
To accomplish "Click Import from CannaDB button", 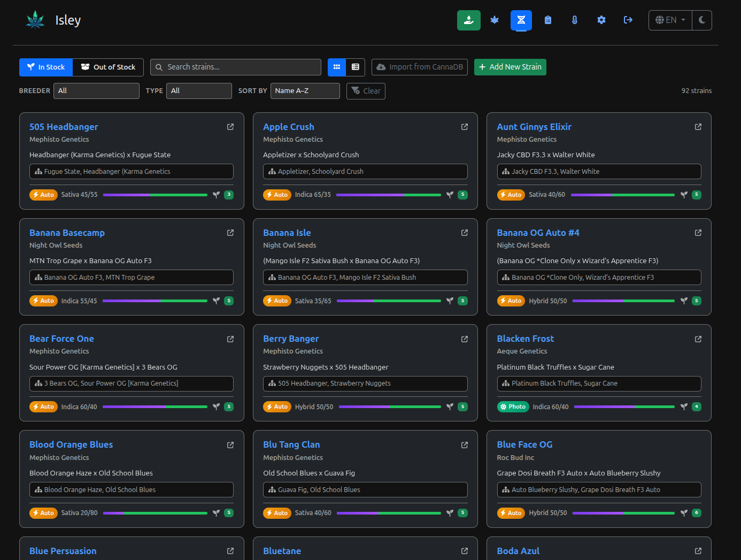I will (420, 67).
